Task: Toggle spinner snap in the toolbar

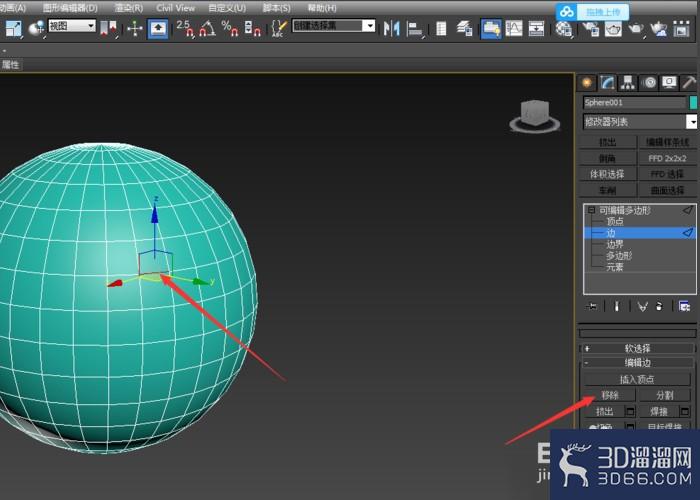Action: [x=253, y=29]
